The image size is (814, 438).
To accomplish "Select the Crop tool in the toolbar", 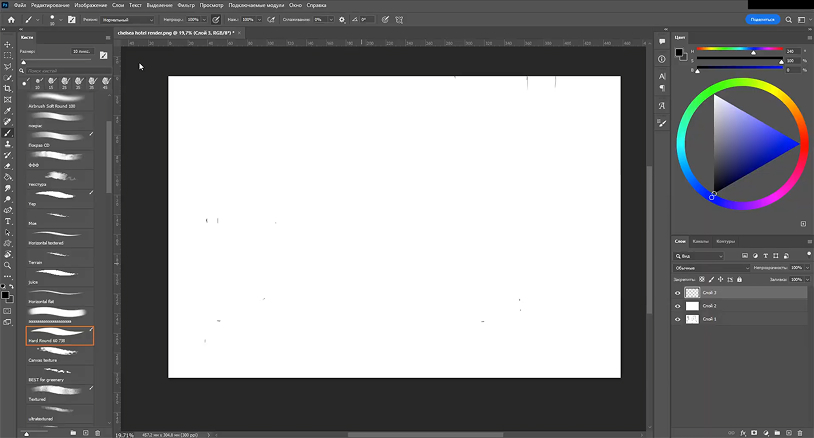I will 7,88.
